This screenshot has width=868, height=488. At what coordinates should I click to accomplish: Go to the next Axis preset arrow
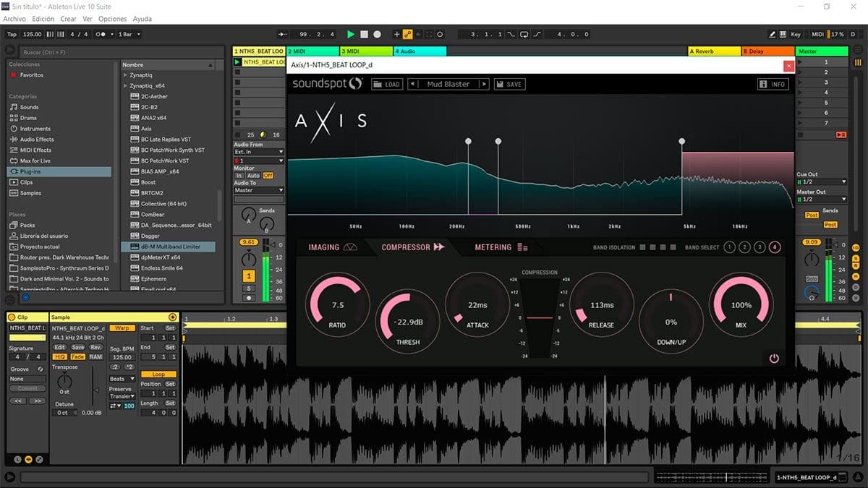tap(484, 84)
